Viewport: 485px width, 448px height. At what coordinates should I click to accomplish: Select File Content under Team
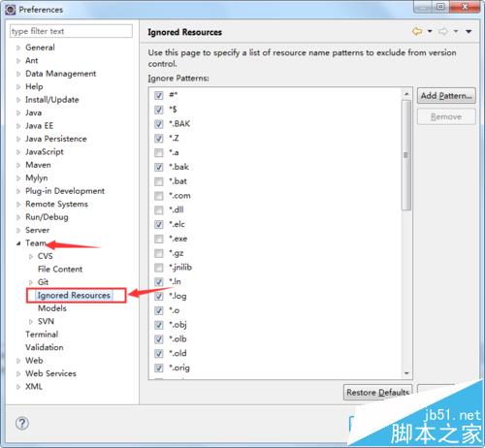[60, 270]
